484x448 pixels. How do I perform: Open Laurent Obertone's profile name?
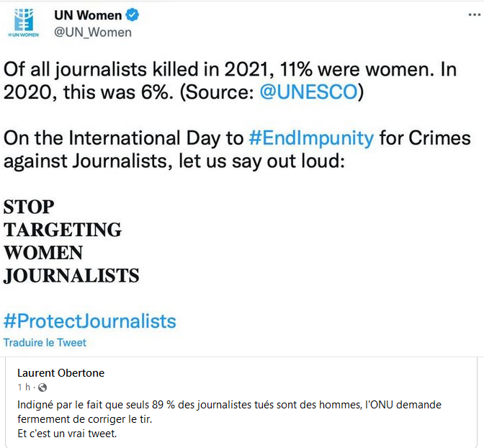60,373
